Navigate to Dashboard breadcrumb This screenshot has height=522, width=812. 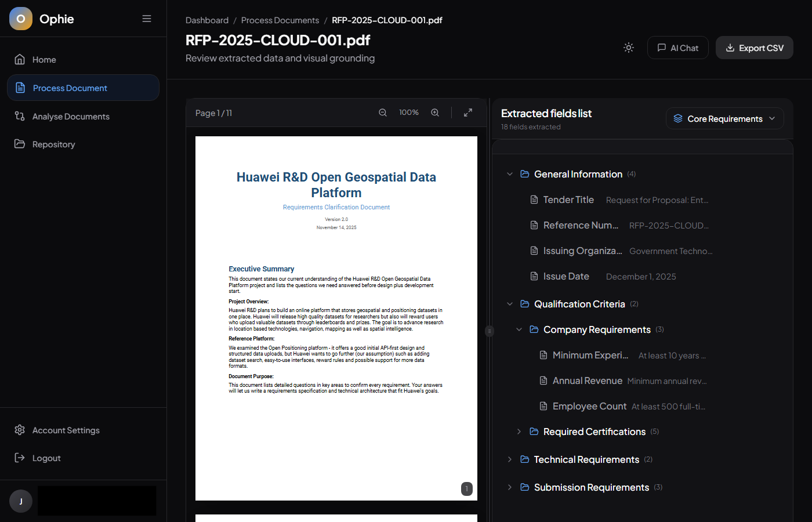(207, 20)
